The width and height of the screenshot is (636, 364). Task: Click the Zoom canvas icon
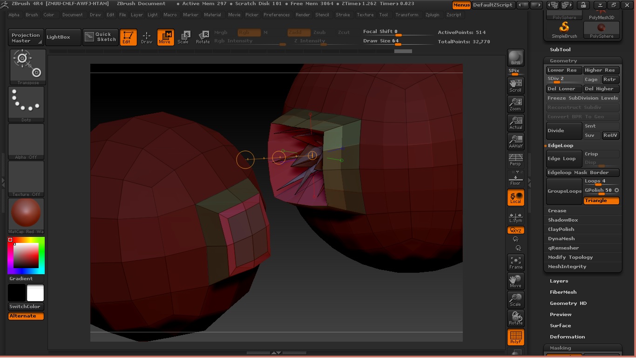click(515, 104)
